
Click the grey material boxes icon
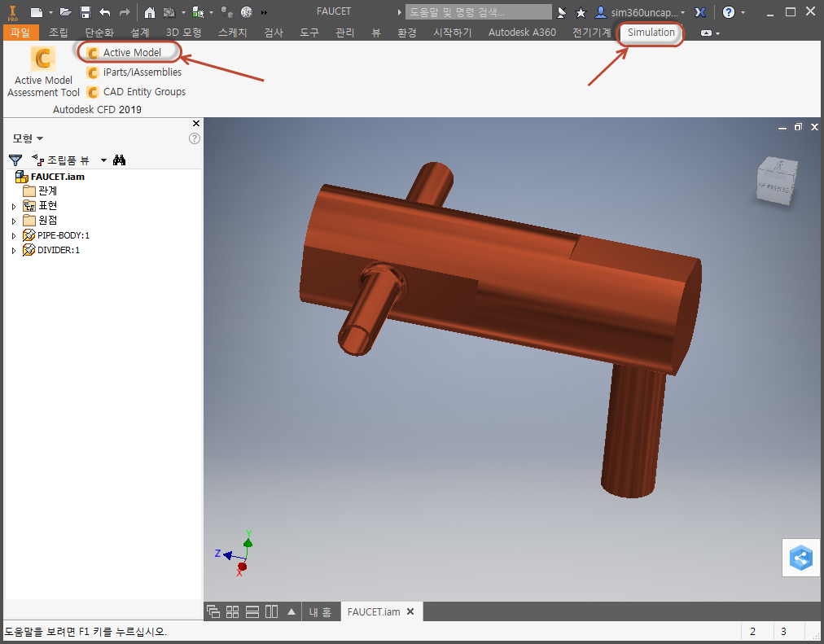coord(226,12)
